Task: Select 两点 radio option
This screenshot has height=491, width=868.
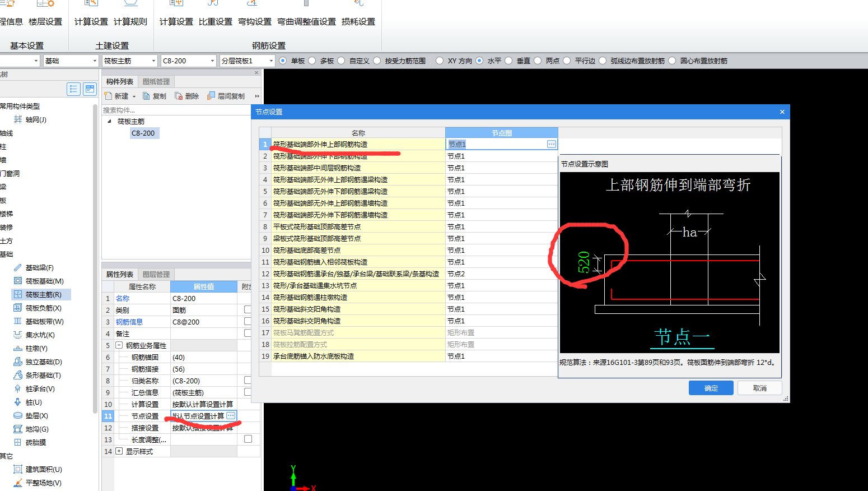Action: (538, 61)
